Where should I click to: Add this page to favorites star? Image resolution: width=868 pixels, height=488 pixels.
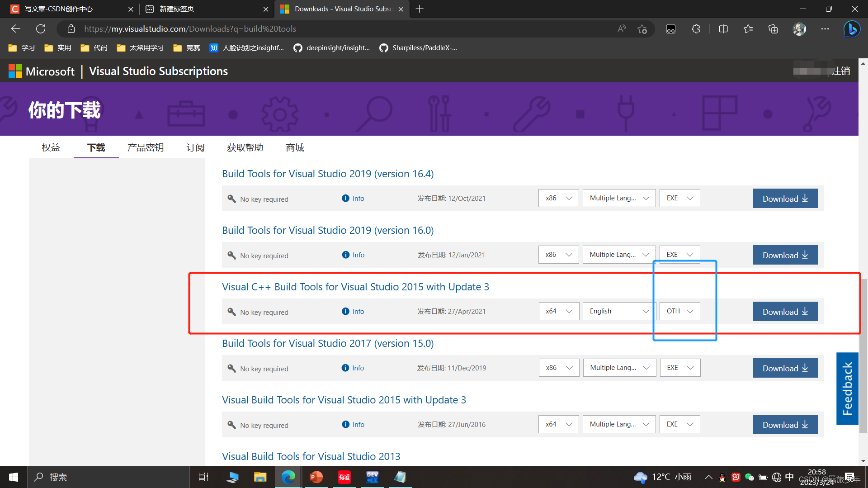[x=642, y=29]
